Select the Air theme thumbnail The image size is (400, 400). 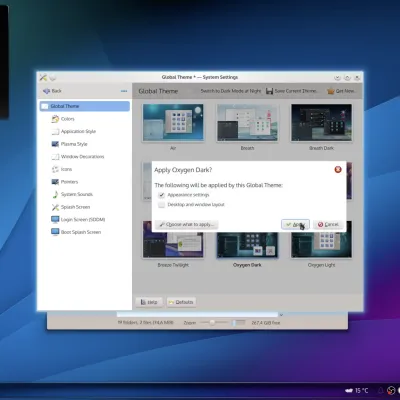point(173,123)
